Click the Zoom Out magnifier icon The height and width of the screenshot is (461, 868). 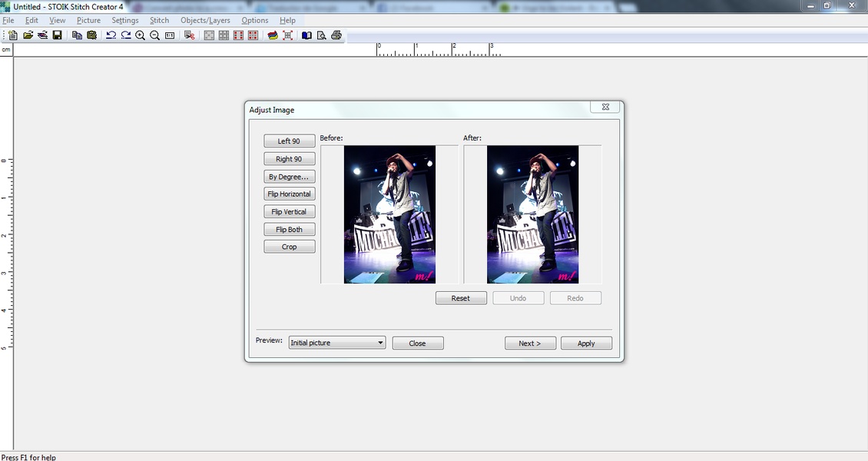click(x=154, y=35)
